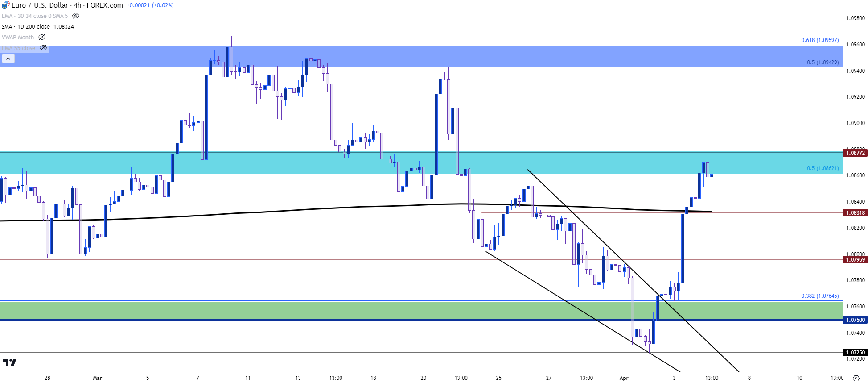Screen dimensions: 868x383
Task: Show the hidden EMA 30 34 indicator
Action: 76,16
